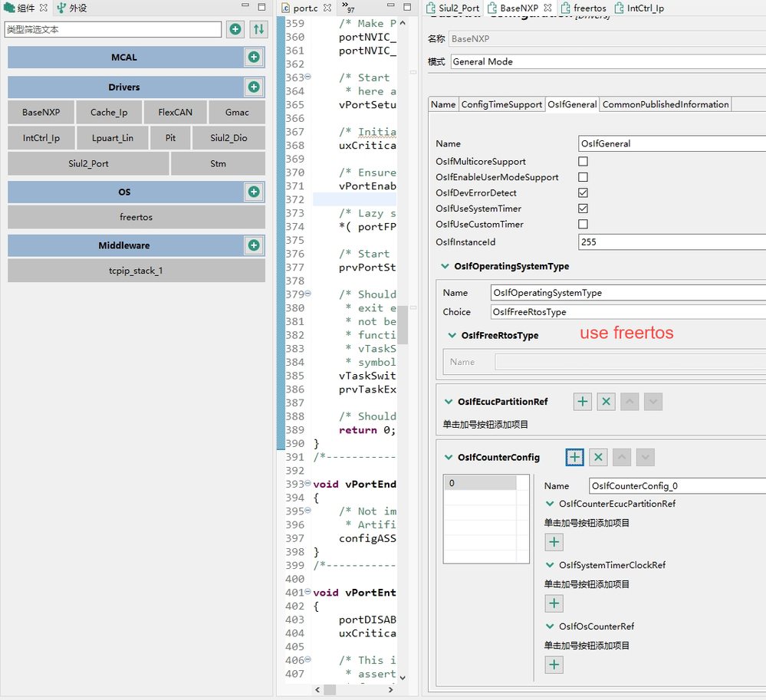Viewport: 766px width, 700px height.
Task: Open the freertos OS component
Action: [136, 217]
